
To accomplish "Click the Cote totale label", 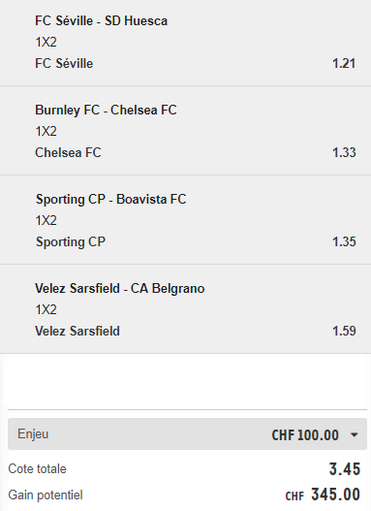I will point(37,469).
